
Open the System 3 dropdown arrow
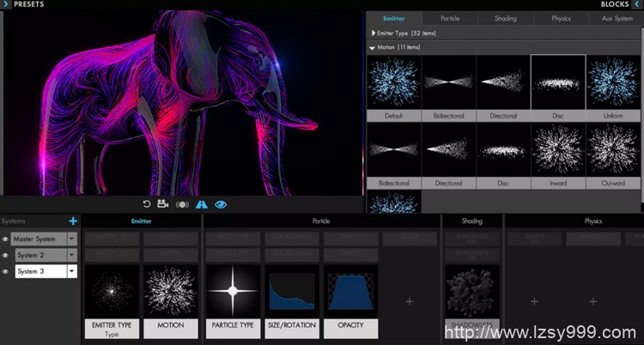tap(72, 271)
